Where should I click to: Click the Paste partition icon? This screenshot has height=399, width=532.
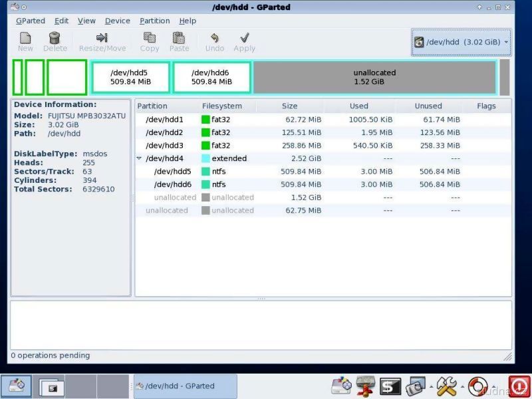[179, 39]
